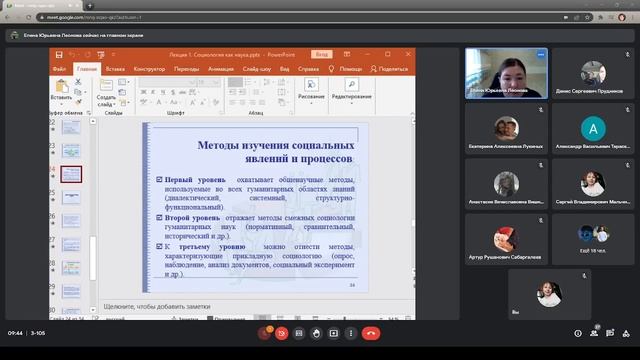Image resolution: width=640 pixels, height=360 pixels.
Task: Click notes field Щелкните, чтобы добавить заметки
Action: 157,306
